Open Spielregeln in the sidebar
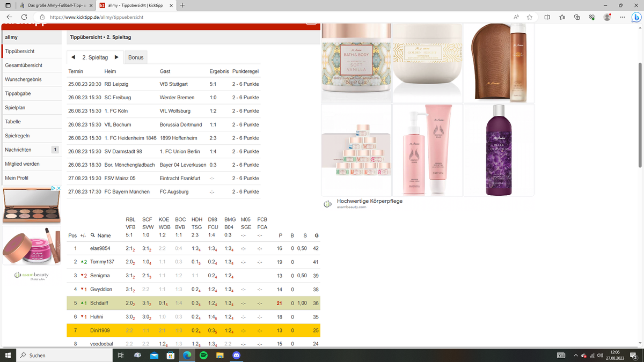 [x=31, y=136]
